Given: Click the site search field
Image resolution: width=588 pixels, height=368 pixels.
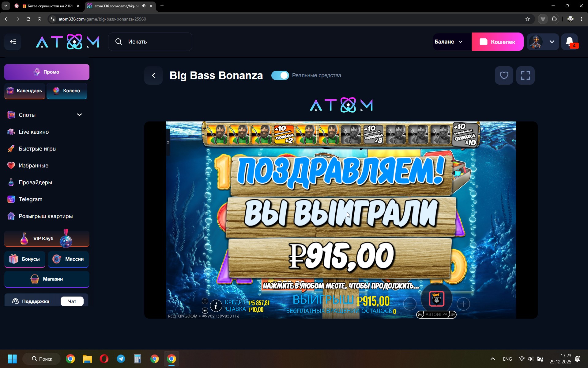Looking at the screenshot, I should tap(150, 42).
